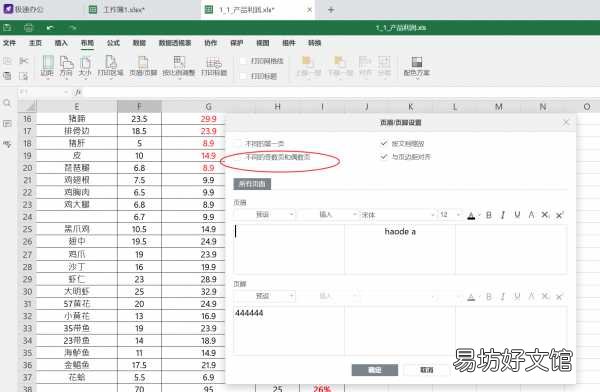Apply subscript in the 页眉 header toolbar
600x392 pixels.
click(545, 215)
